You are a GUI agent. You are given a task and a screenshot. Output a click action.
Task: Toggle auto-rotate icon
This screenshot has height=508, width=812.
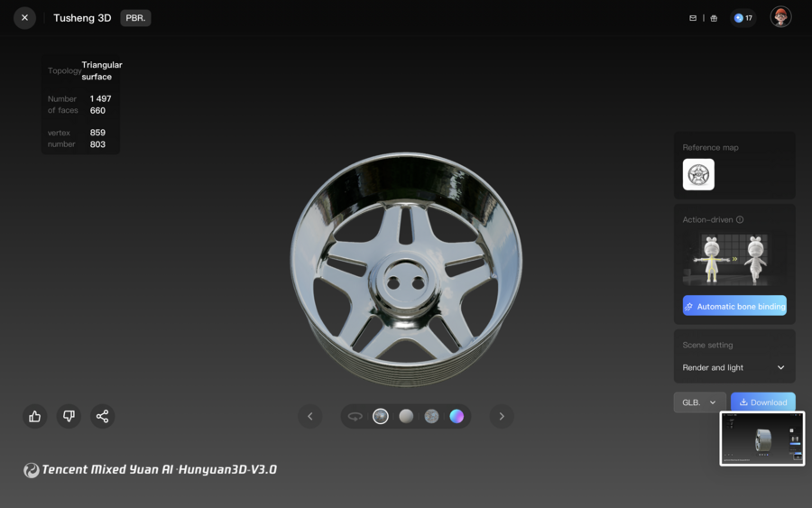(x=355, y=416)
